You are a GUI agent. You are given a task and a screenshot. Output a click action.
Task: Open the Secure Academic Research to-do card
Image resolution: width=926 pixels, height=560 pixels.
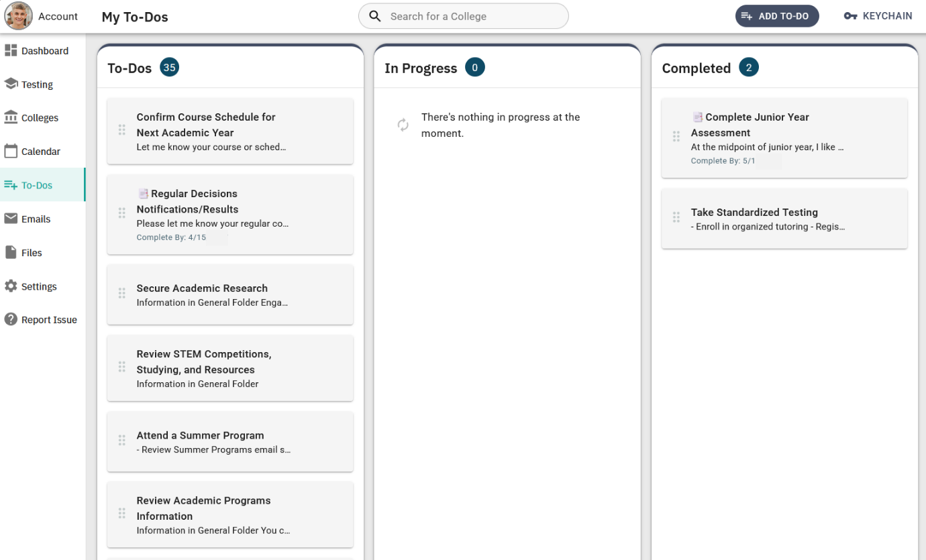tap(230, 294)
